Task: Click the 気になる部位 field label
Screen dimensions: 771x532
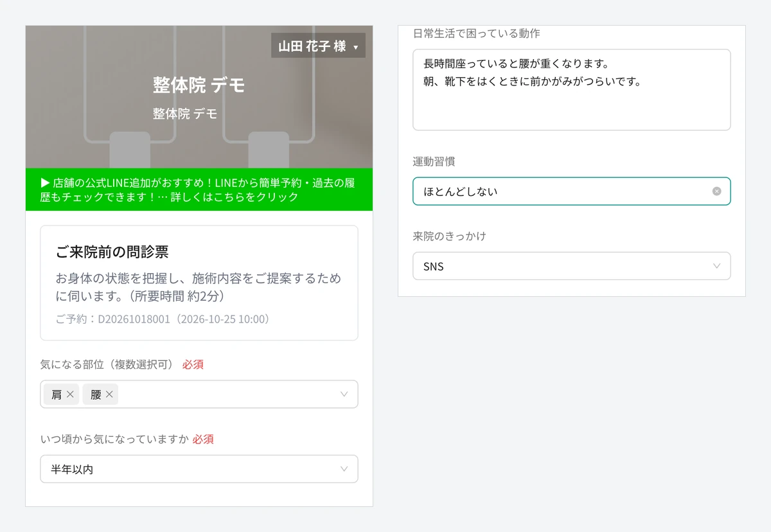Action: click(x=107, y=364)
